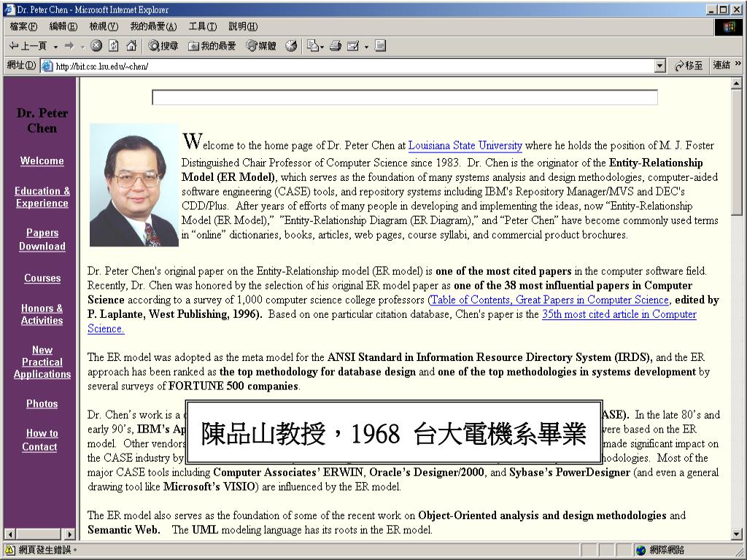Open the forward history dropdown arrow
The image size is (747, 560).
point(82,47)
